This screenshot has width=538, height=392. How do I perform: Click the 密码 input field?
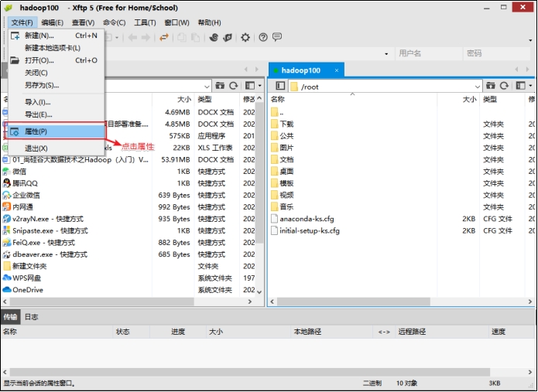pos(497,53)
